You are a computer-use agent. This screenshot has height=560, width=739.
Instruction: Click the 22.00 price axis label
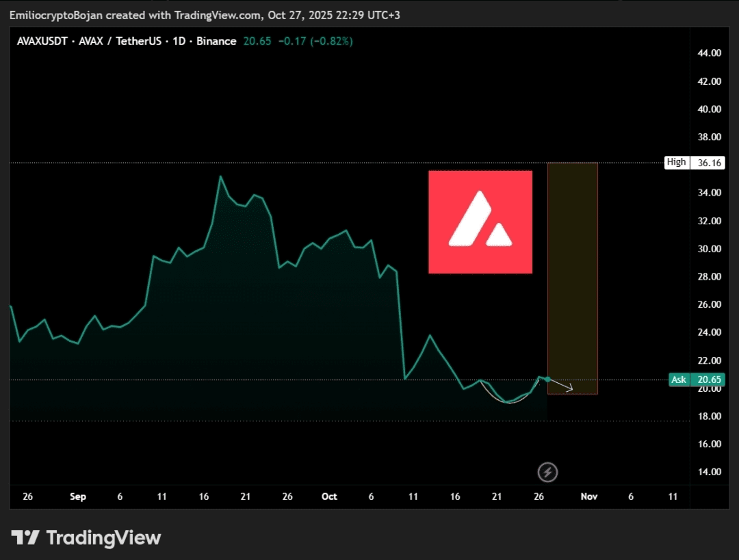pos(710,360)
